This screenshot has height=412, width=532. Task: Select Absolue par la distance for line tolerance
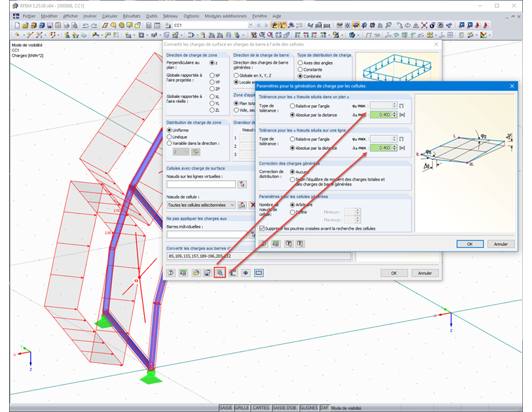point(292,148)
